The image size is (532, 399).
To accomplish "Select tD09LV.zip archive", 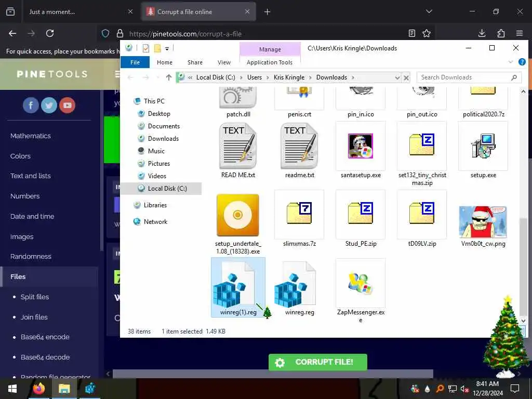I will click(422, 219).
